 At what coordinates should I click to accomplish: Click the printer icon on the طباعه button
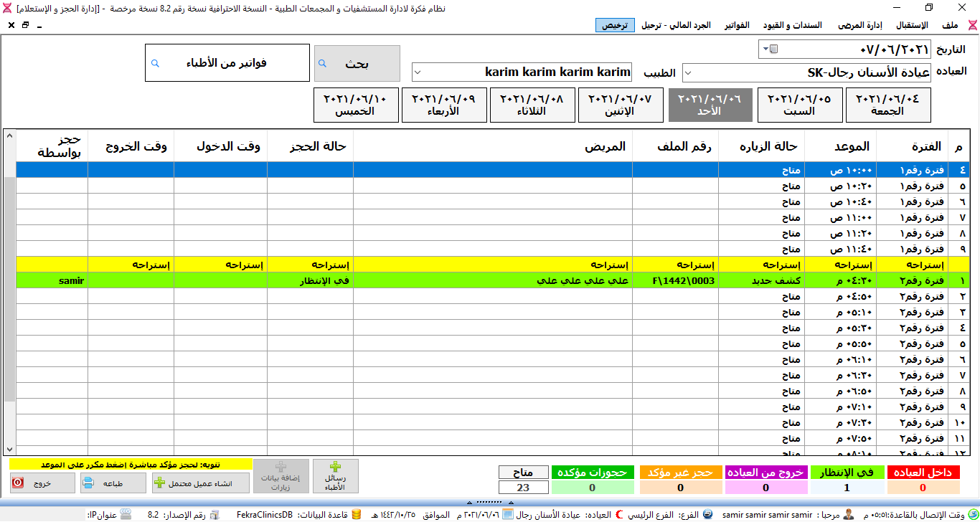click(x=88, y=483)
